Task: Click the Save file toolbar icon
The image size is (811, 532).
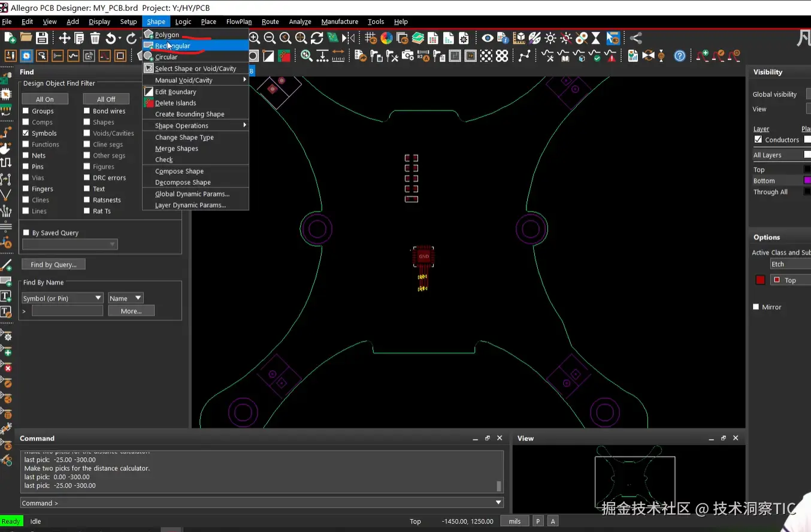Action: click(x=41, y=38)
